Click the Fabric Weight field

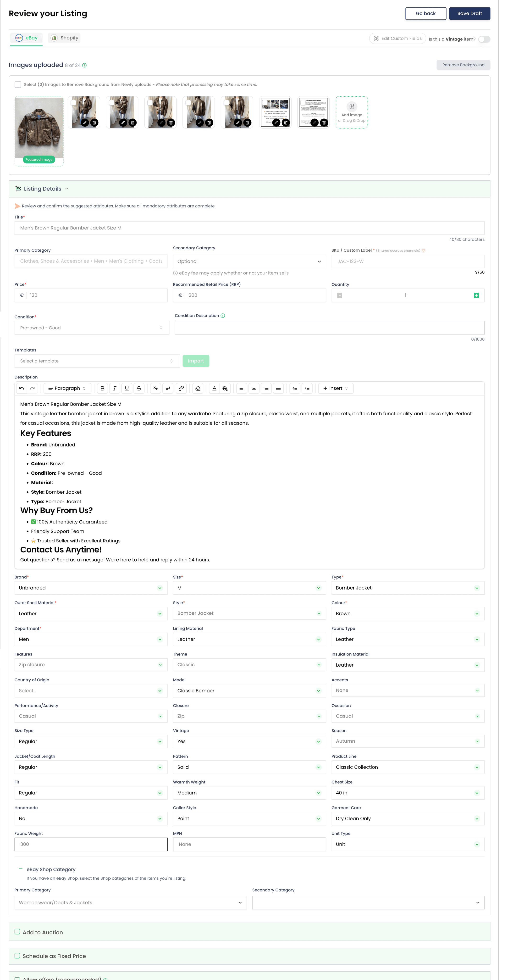91,845
